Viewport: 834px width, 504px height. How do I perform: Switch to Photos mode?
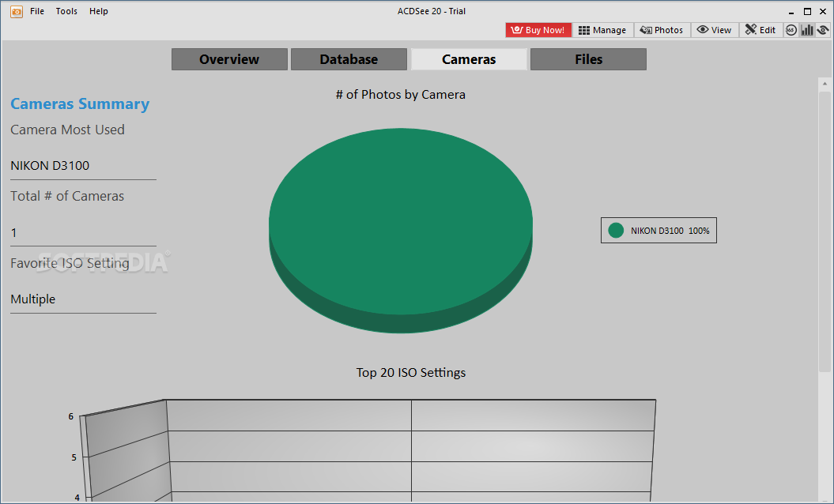[x=662, y=30]
